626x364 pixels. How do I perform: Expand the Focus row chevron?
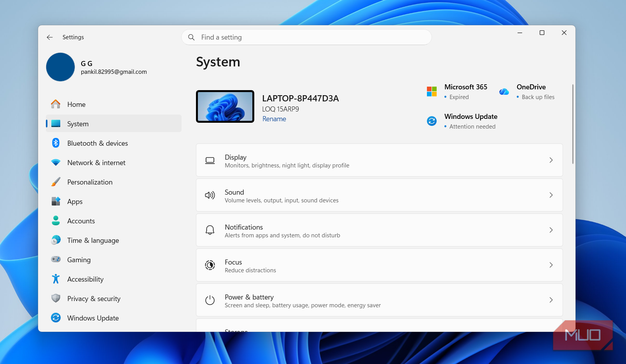pos(551,265)
